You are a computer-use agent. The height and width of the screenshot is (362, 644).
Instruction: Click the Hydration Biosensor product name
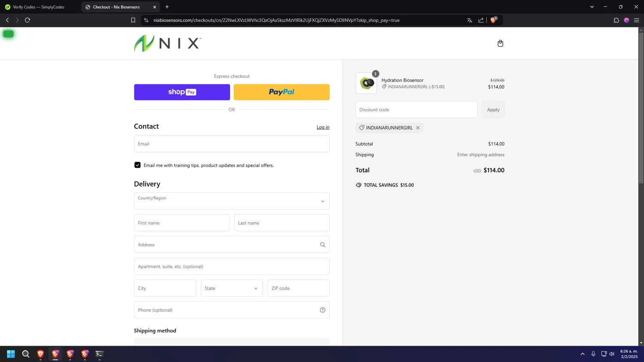[x=402, y=80]
